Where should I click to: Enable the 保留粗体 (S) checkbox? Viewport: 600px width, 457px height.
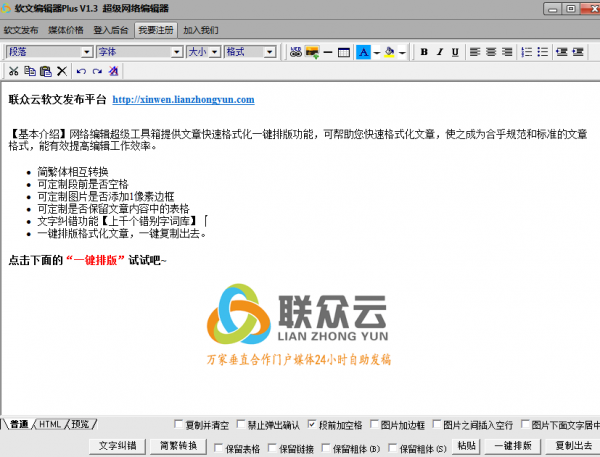point(392,448)
